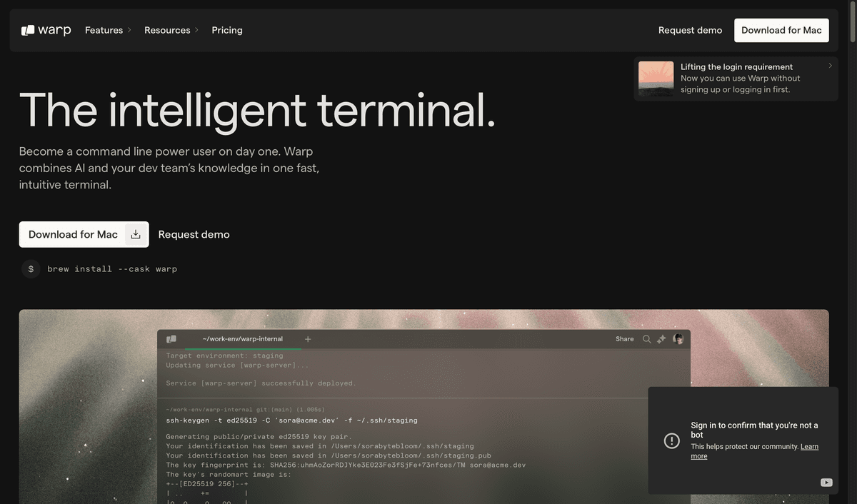Click the exclamation warning icon in sign-in notice
Image resolution: width=857 pixels, height=504 pixels.
(x=671, y=440)
